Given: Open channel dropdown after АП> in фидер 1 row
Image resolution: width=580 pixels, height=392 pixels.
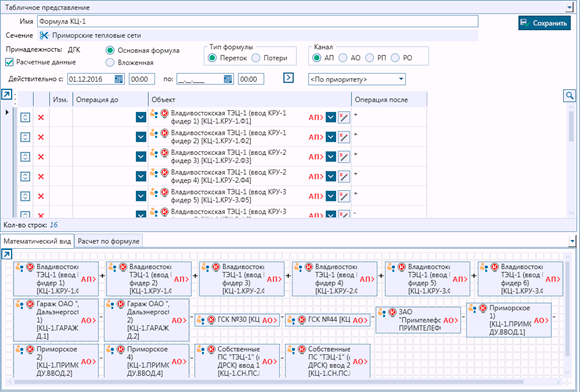Looking at the screenshot, I should (x=331, y=117).
